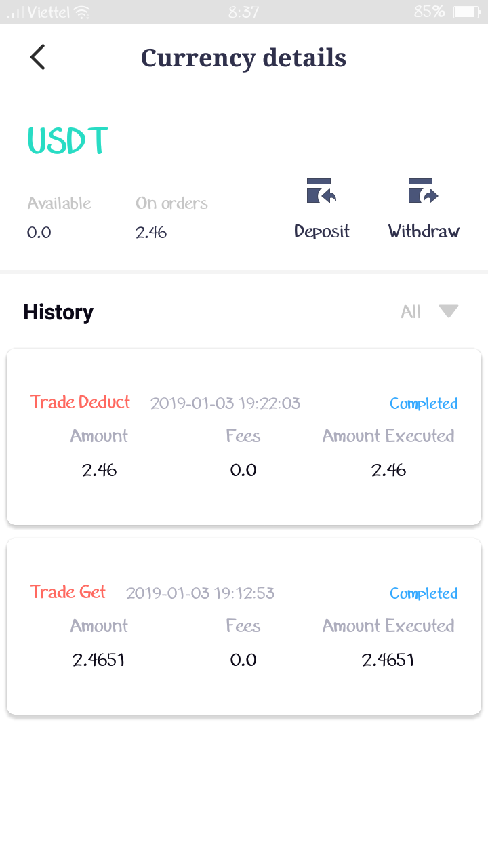Tap the USDT currency name
This screenshot has width=488, height=868.
(68, 141)
